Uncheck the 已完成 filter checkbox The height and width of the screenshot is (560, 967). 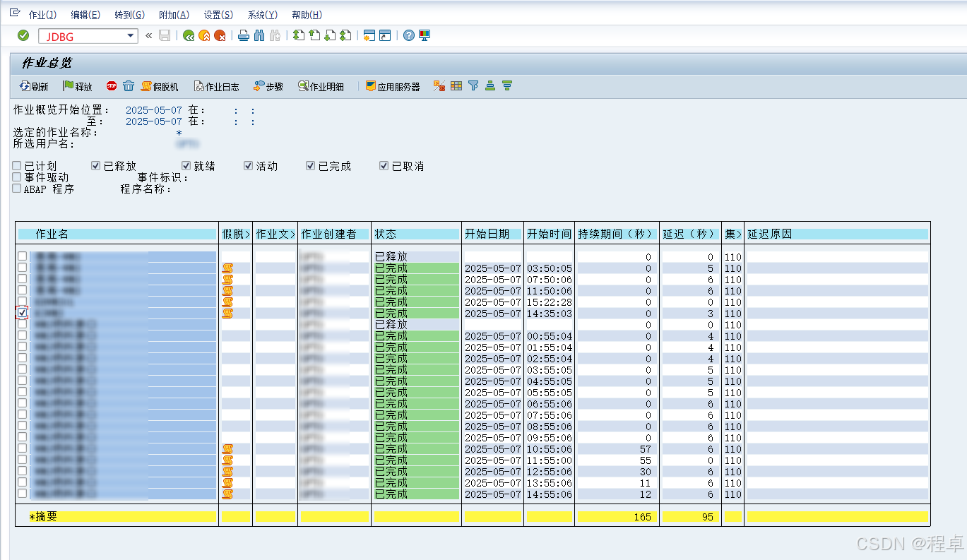point(311,166)
